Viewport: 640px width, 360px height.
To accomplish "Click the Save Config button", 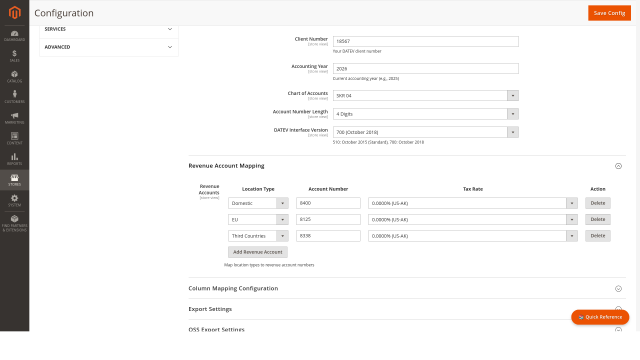I will click(x=609, y=13).
